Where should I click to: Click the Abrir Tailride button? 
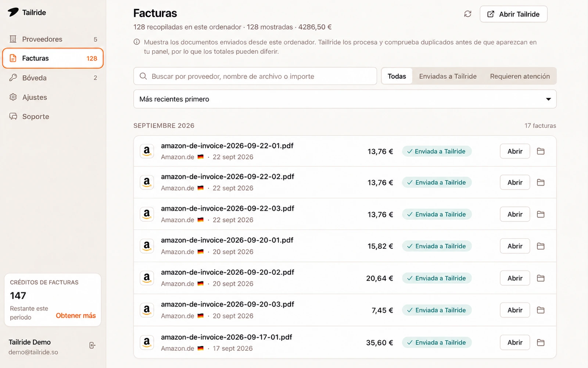point(513,14)
